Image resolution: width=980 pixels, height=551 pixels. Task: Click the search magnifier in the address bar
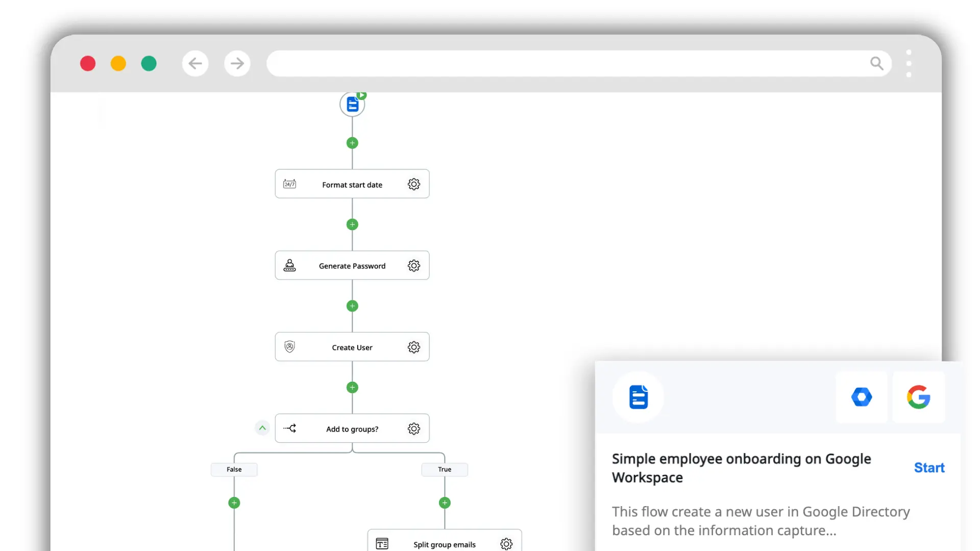(x=877, y=63)
